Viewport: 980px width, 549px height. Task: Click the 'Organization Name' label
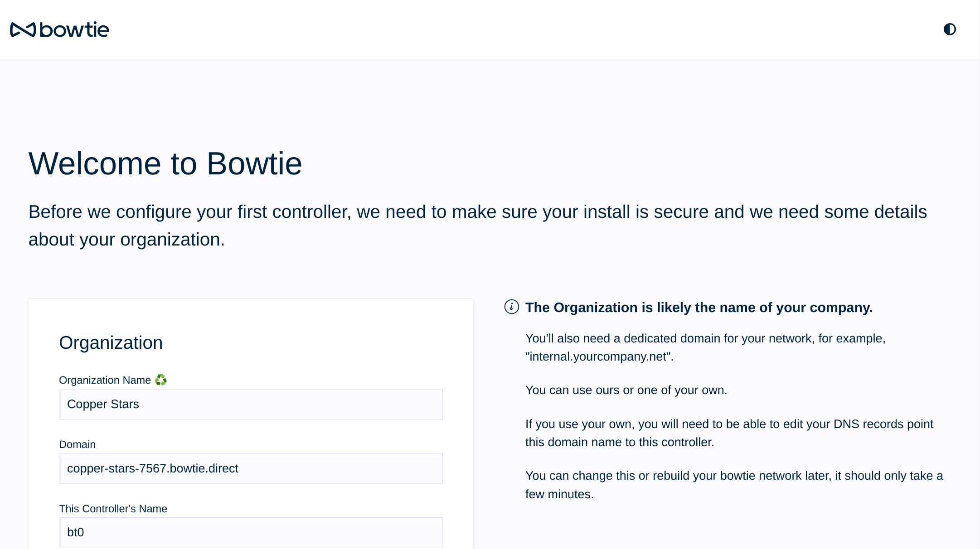pos(105,380)
